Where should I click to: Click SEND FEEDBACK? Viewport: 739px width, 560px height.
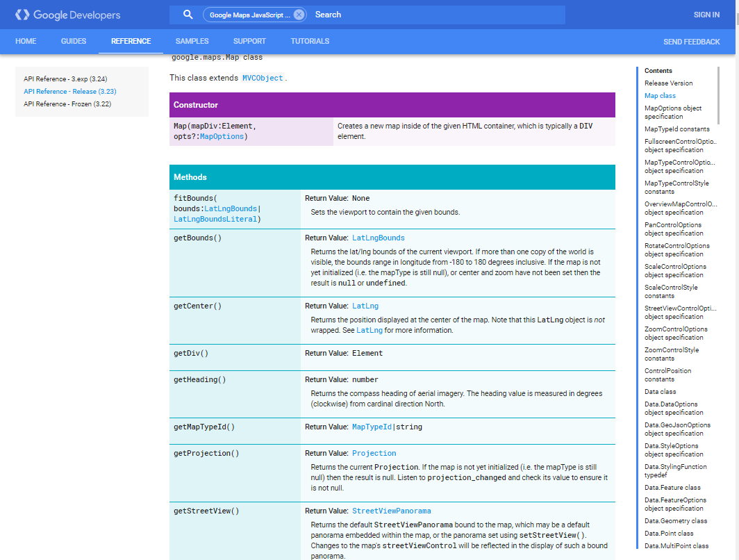(691, 42)
